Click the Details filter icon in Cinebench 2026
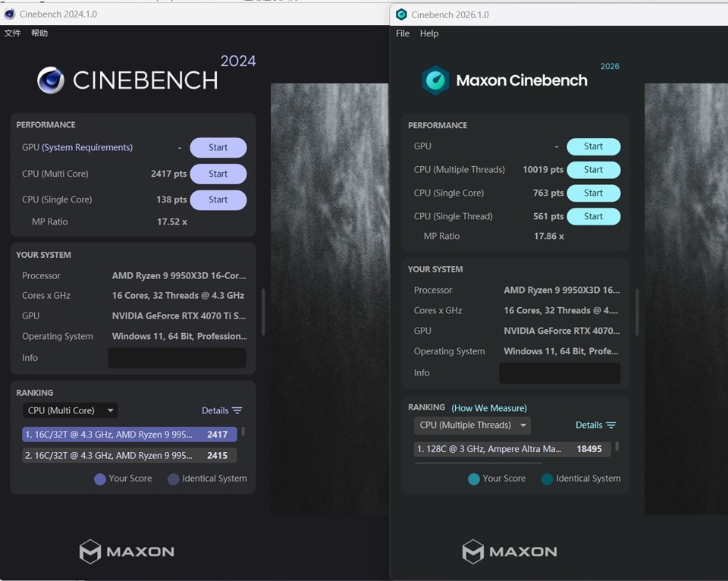728x581 pixels. click(x=611, y=425)
